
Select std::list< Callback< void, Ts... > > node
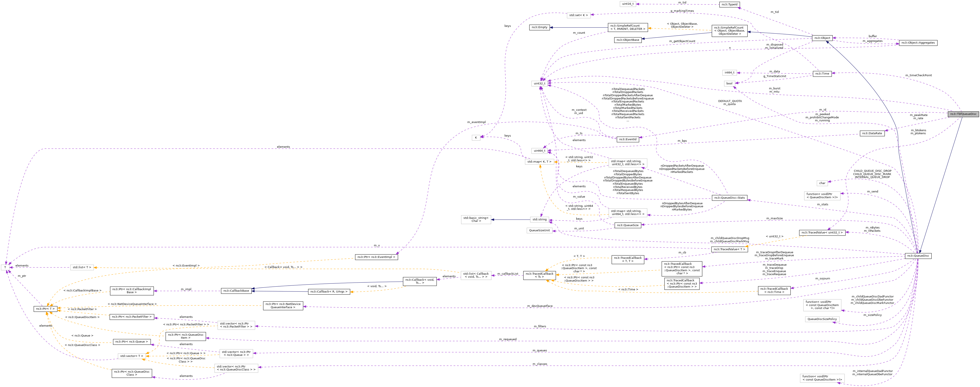click(476, 276)
